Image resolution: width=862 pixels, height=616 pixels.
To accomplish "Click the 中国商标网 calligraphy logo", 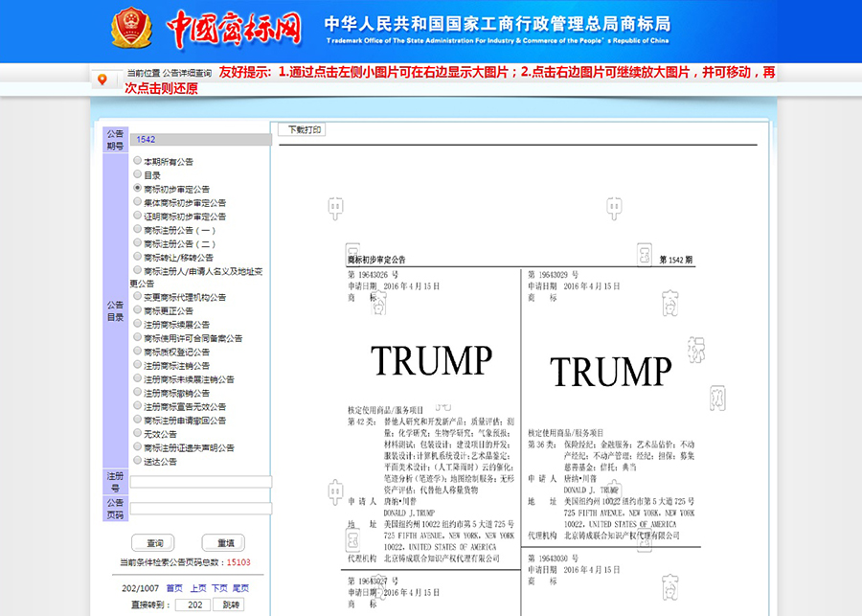I will [x=235, y=29].
